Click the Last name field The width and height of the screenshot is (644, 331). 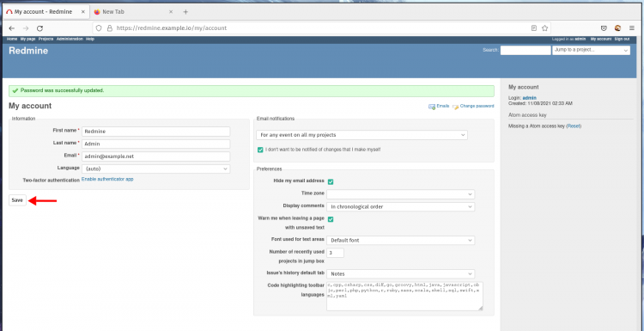(x=155, y=144)
